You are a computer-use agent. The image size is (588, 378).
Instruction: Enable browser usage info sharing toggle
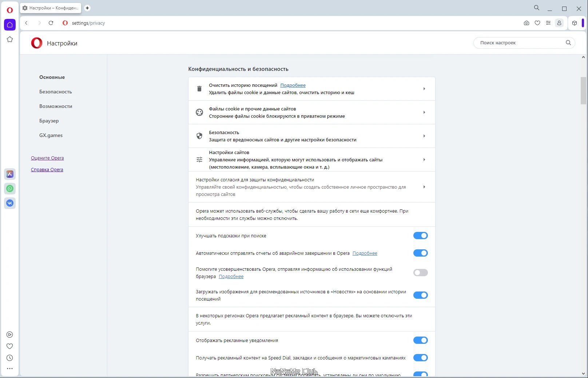(x=420, y=273)
